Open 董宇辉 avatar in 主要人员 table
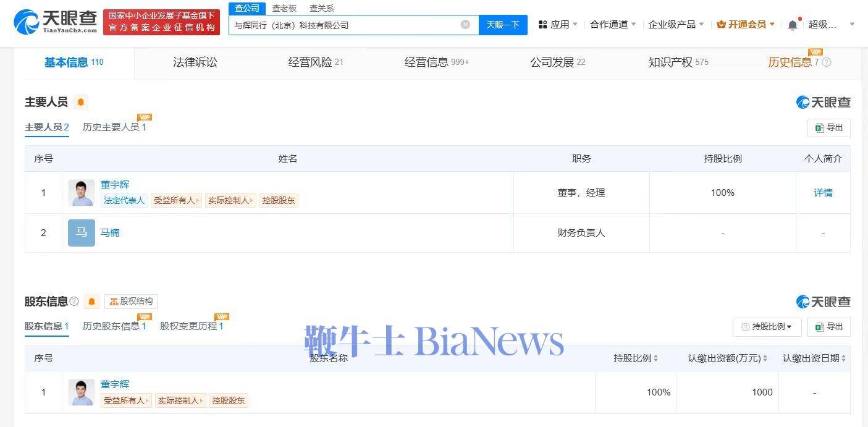 tap(82, 193)
